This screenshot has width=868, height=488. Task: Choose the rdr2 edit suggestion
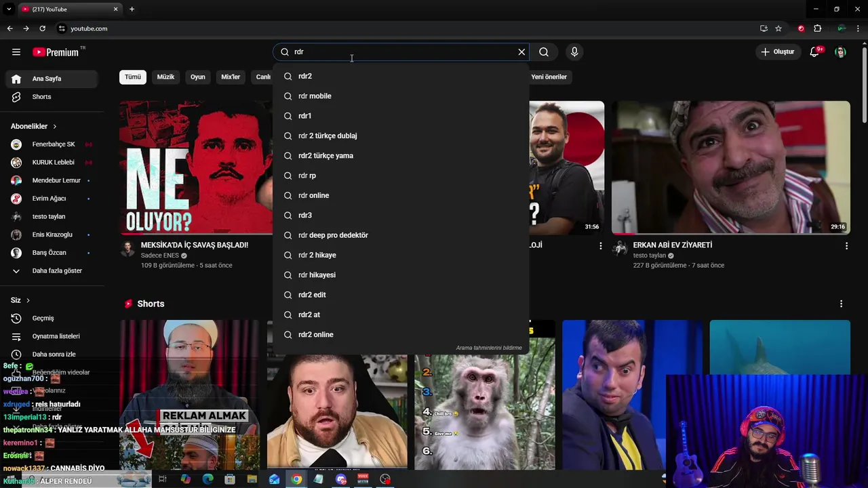pyautogui.click(x=401, y=295)
